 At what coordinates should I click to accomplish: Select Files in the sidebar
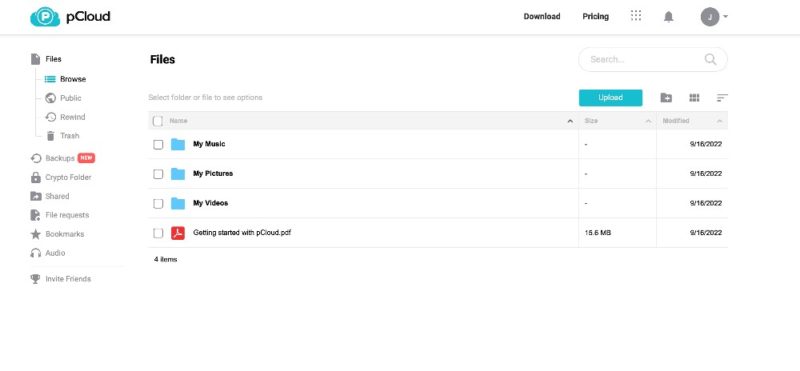pos(53,59)
